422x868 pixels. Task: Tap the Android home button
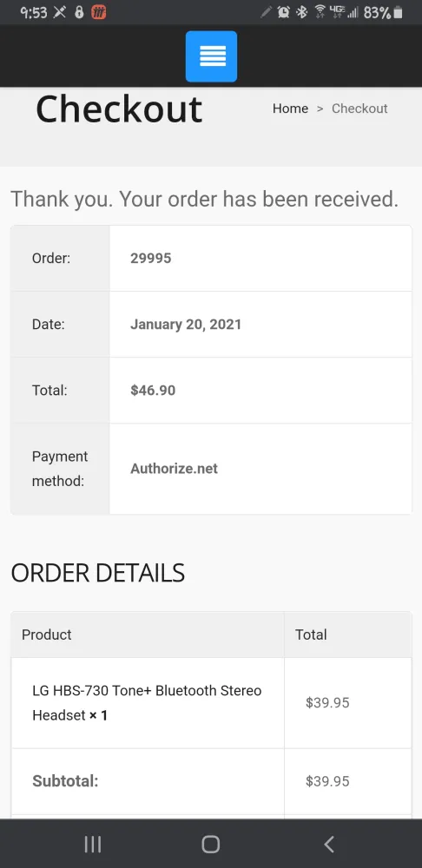click(x=211, y=845)
